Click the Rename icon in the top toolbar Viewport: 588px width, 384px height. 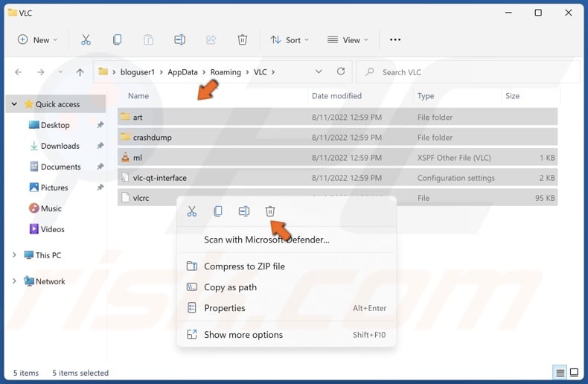coord(179,39)
